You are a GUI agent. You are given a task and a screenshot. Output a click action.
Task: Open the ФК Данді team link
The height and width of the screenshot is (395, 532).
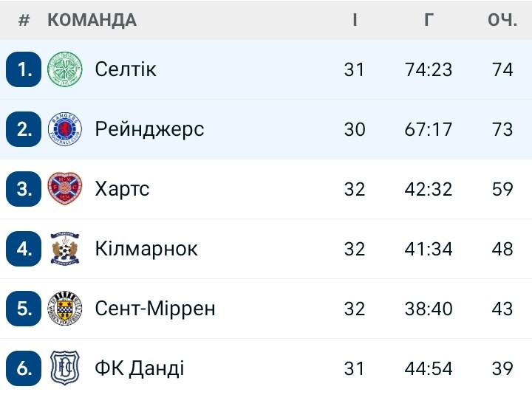(x=140, y=368)
